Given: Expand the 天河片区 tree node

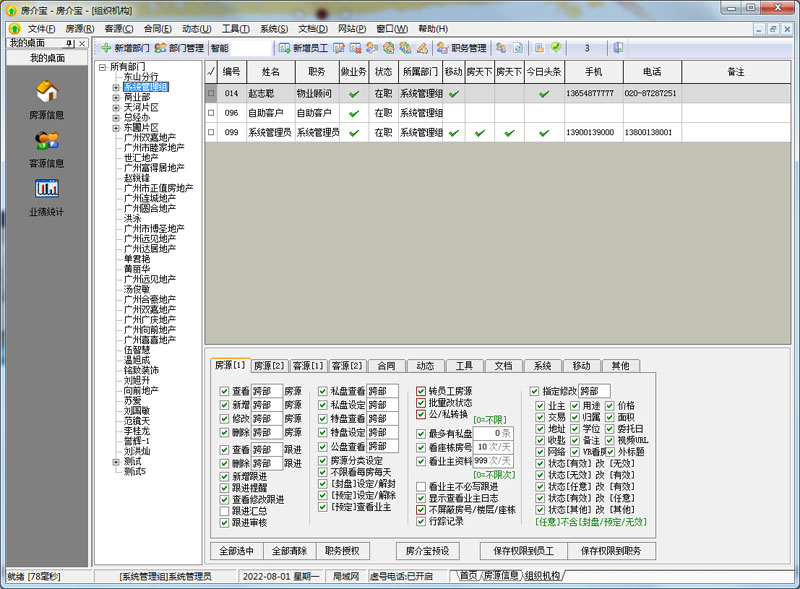Looking at the screenshot, I should pos(116,107).
